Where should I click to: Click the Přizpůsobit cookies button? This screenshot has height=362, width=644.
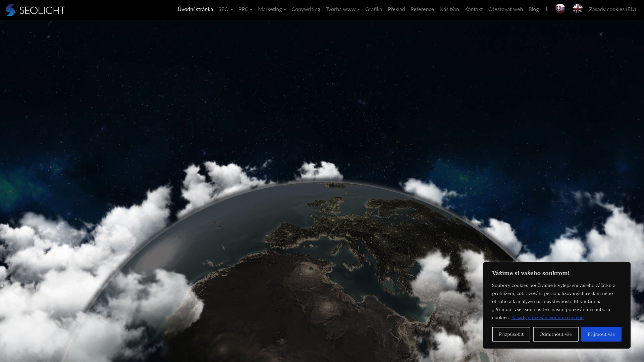(x=511, y=334)
